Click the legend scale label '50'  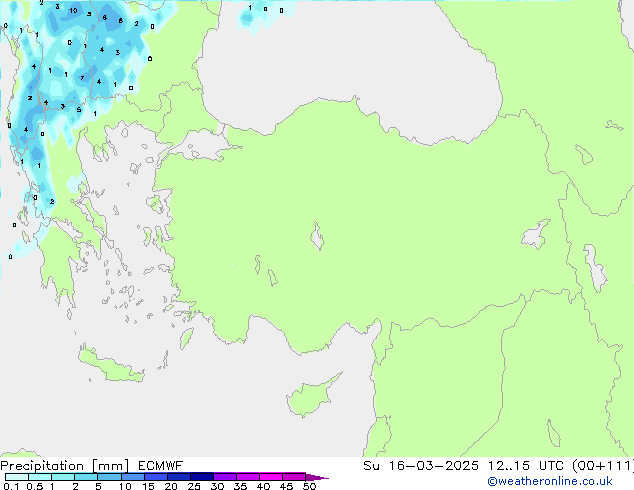pos(309,486)
